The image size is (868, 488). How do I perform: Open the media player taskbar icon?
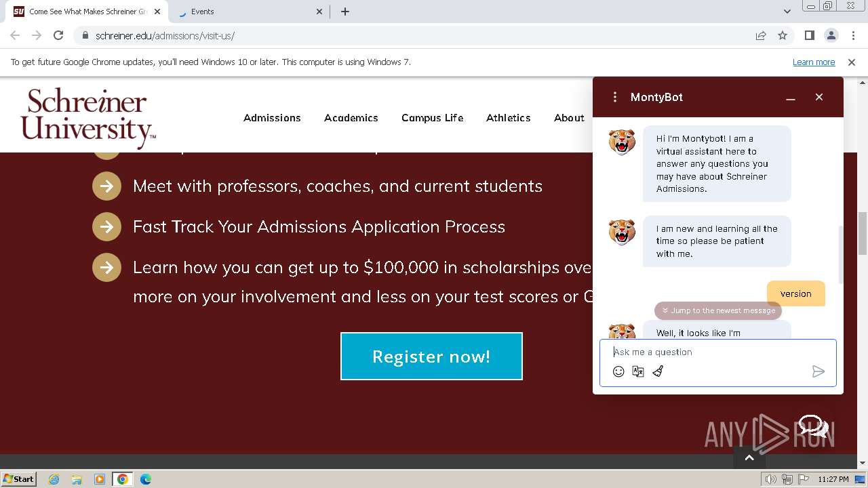[x=100, y=479]
